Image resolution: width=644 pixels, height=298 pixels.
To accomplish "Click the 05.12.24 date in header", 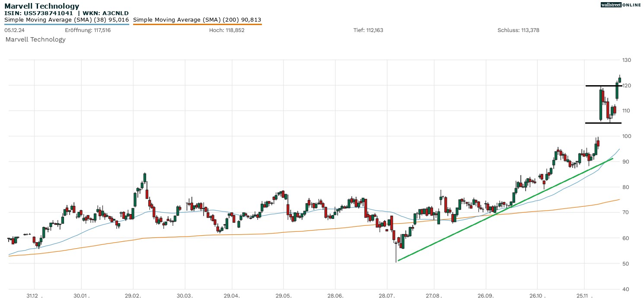I will point(14,30).
